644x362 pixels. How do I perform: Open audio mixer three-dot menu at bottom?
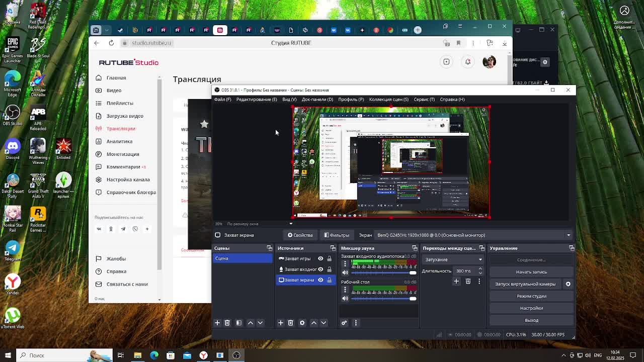coord(356,323)
